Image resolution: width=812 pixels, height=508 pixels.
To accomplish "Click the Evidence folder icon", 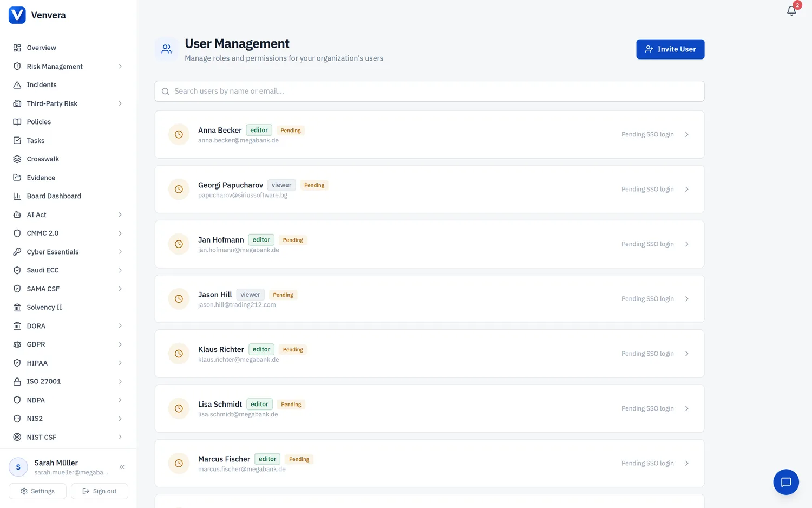I will 17,178.
